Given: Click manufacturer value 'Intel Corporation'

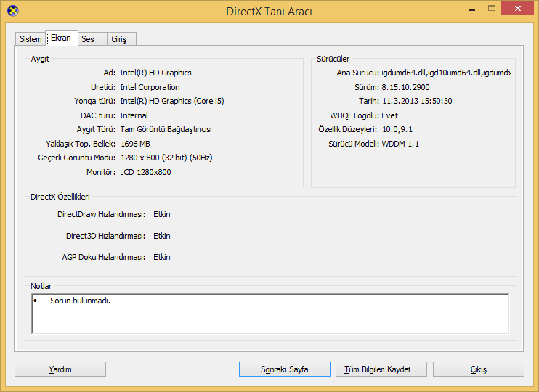Looking at the screenshot, I should [150, 87].
